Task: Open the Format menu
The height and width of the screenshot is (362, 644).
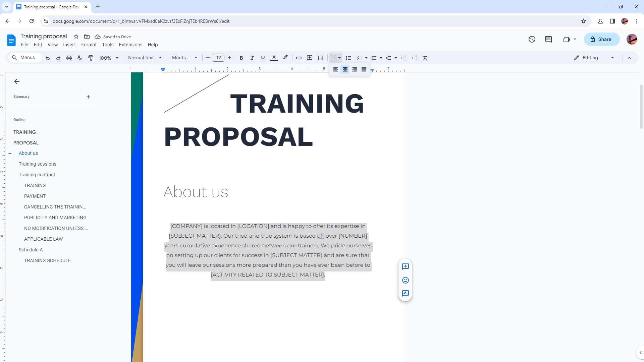Action: click(x=89, y=44)
